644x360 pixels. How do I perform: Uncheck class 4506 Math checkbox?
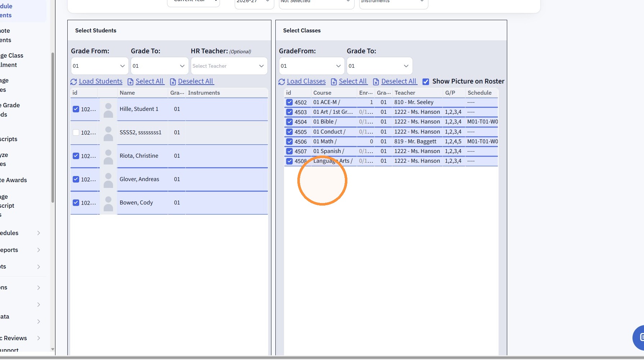tap(289, 141)
